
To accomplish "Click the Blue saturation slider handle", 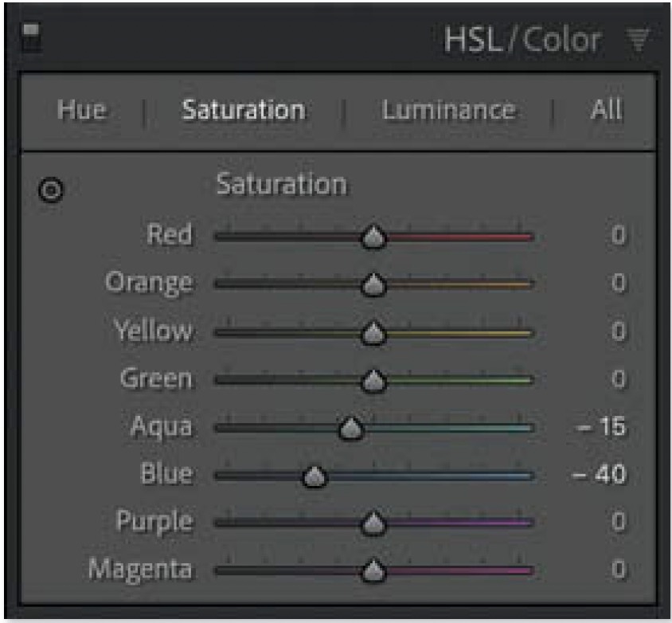I will 315,476.
